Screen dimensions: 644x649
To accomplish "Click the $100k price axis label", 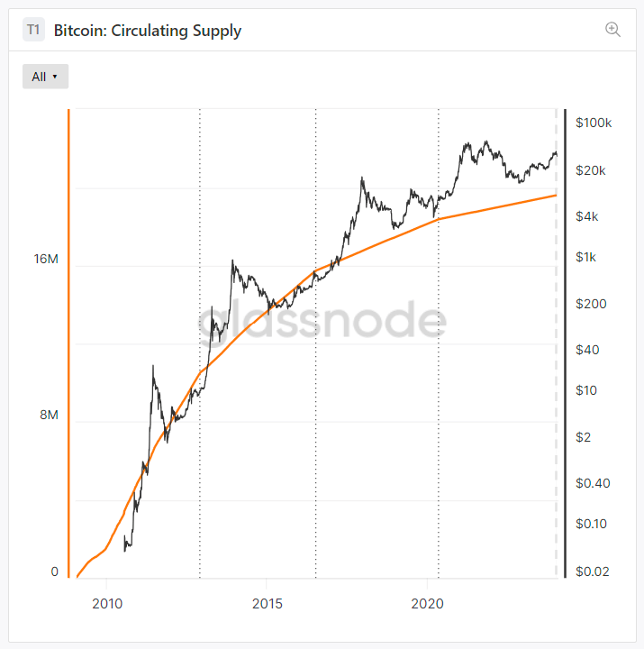I will click(594, 123).
